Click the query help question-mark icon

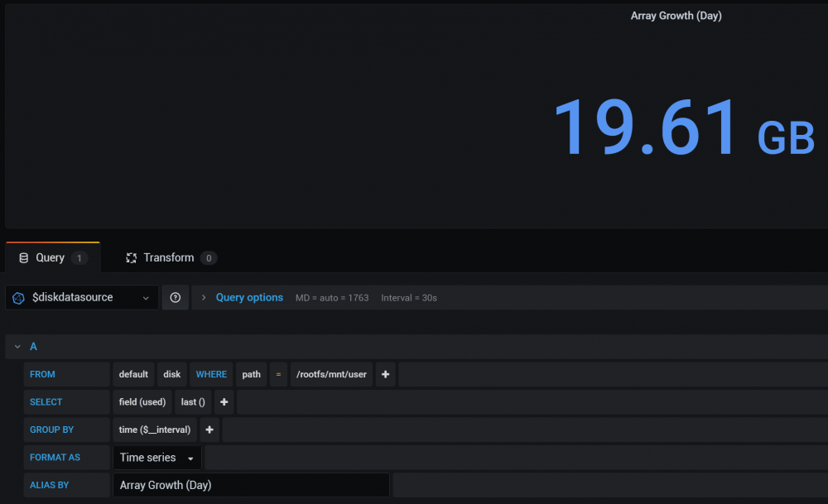(176, 298)
